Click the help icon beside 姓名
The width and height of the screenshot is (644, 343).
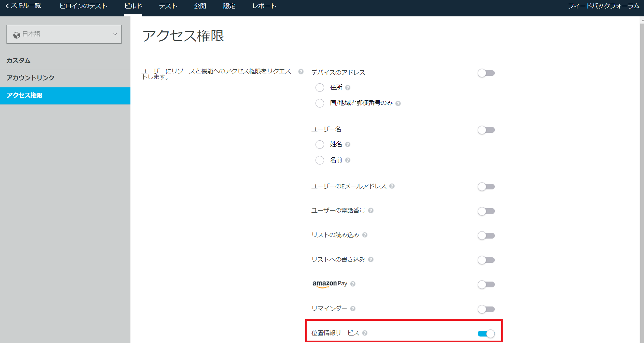[348, 144]
